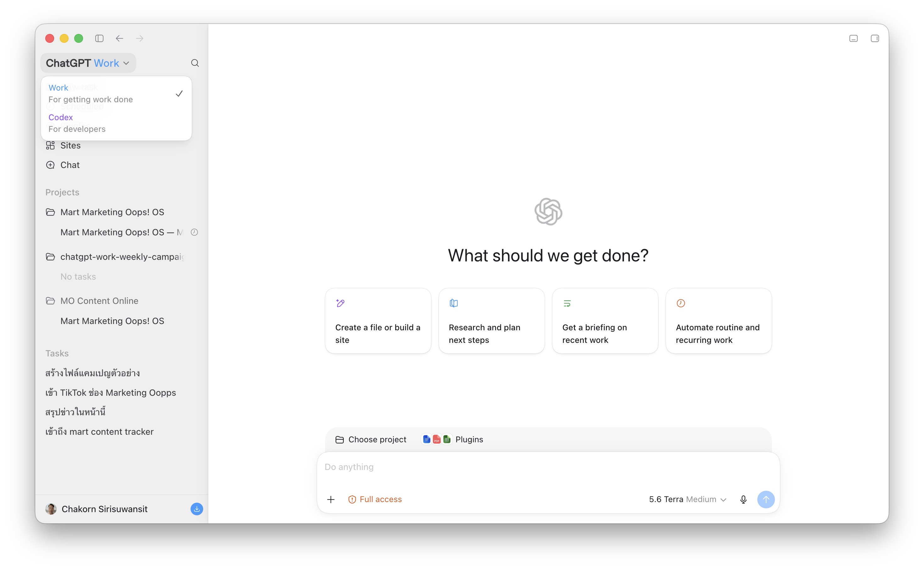Choose the Create a file or build a site card
The height and width of the screenshot is (570, 924).
[x=378, y=321]
